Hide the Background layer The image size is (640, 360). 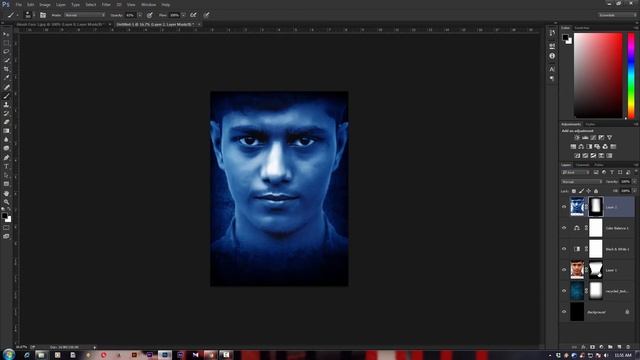(x=564, y=312)
